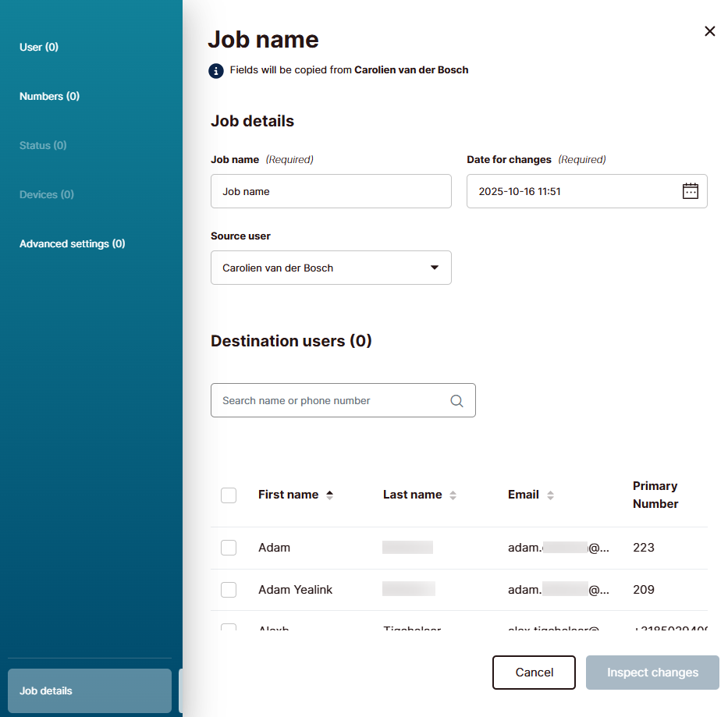728x717 pixels.
Task: Go to Advanced settings (0) section
Action: (x=72, y=243)
